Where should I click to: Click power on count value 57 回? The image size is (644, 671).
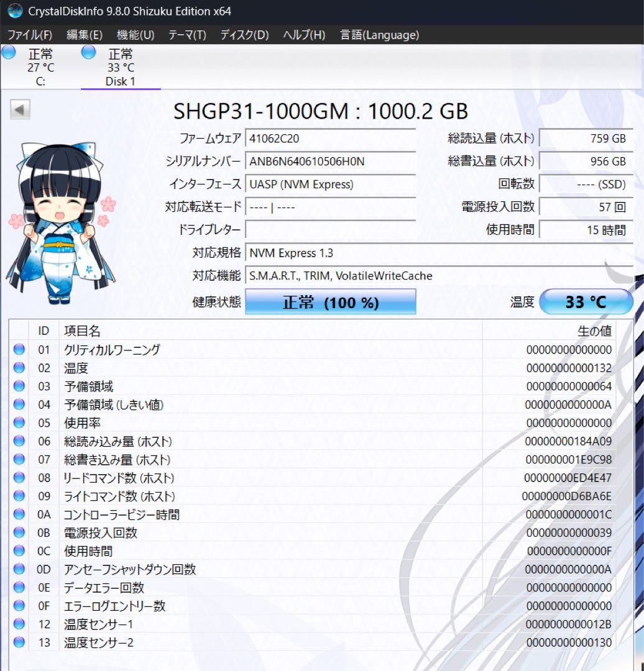click(586, 207)
